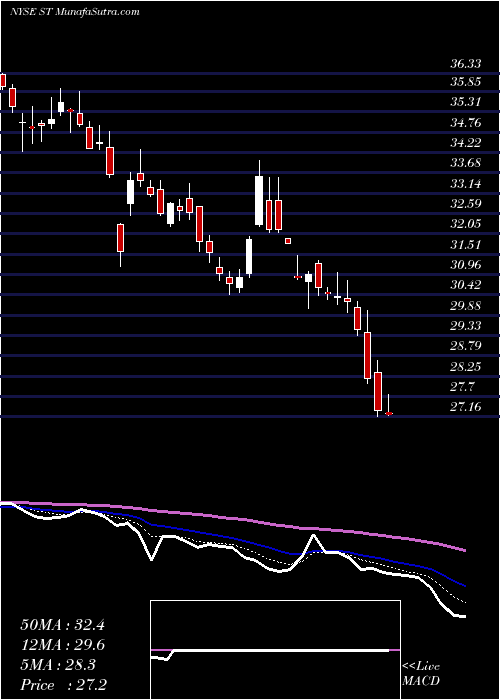Viewport: 500px width, 700px height.
Task: Click the 34.76 price axis label
Action: [466, 123]
